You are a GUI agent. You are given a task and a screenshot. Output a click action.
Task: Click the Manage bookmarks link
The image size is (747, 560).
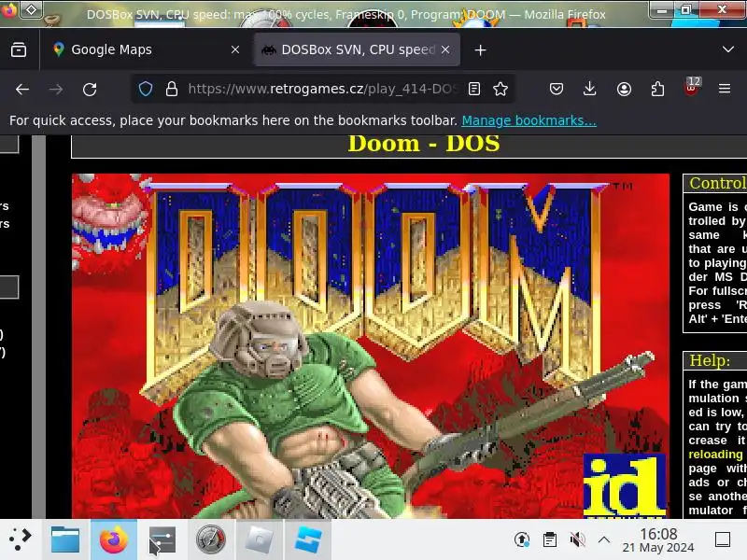529,120
